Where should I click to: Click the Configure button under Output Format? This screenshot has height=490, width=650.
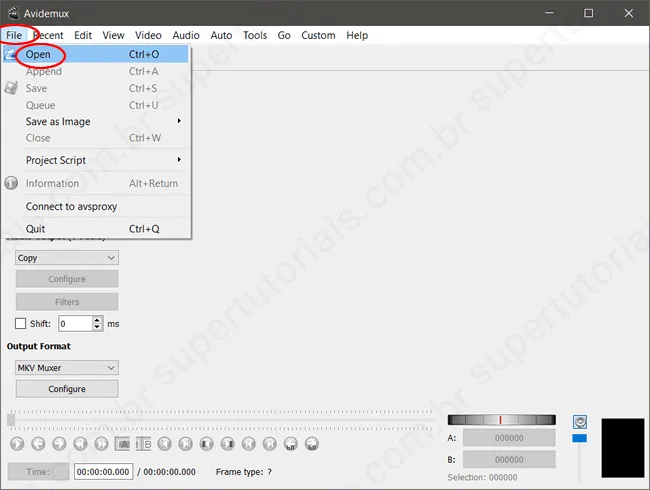pyautogui.click(x=67, y=389)
